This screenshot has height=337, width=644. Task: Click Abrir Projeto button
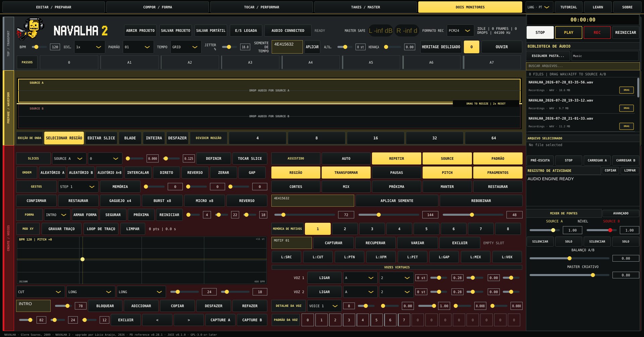click(x=140, y=30)
